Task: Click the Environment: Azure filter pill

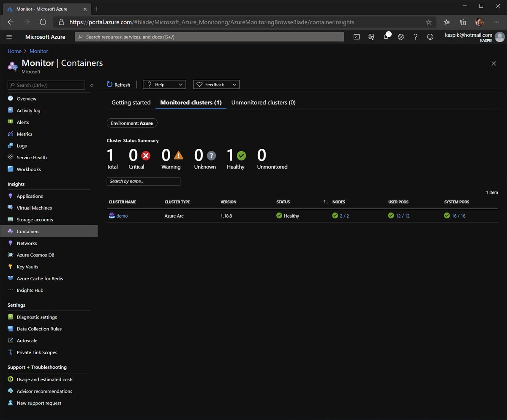Action: click(132, 123)
